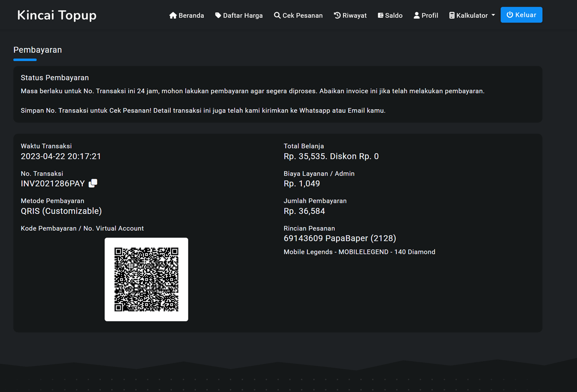577x392 pixels.
Task: Open the Riwayat menu item
Action: (x=351, y=15)
